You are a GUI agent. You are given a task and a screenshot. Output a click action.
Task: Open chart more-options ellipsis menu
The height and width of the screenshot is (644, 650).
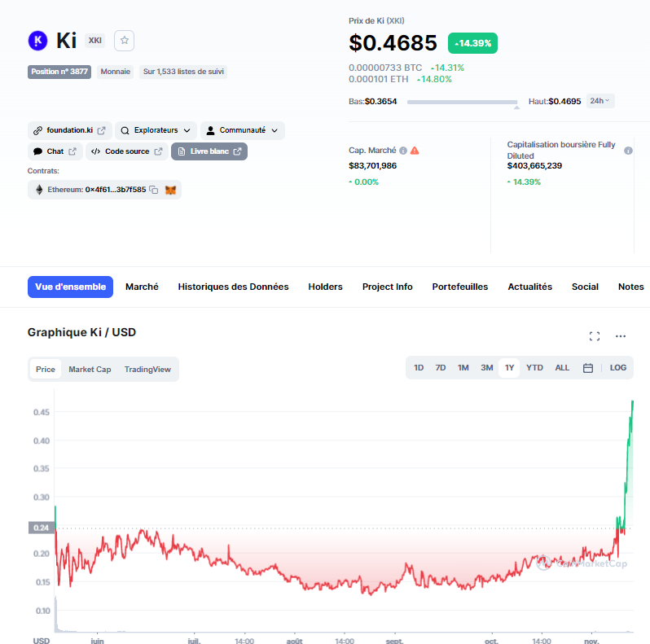(621, 336)
